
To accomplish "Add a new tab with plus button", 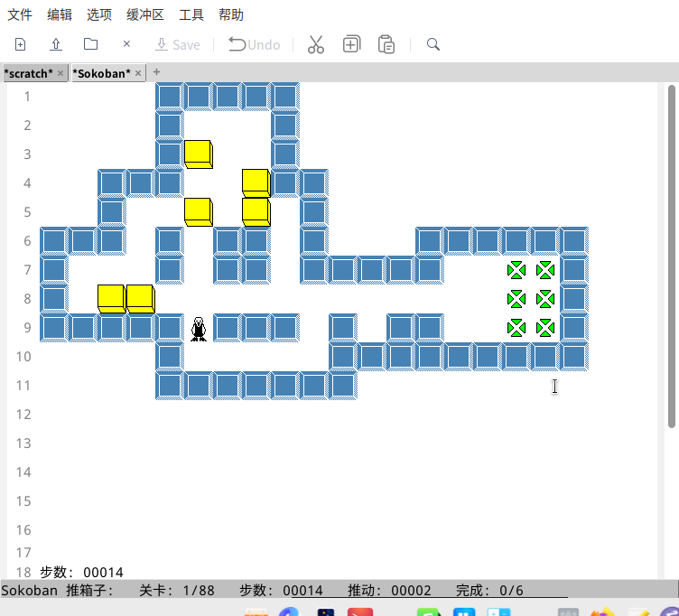I will pyautogui.click(x=157, y=72).
